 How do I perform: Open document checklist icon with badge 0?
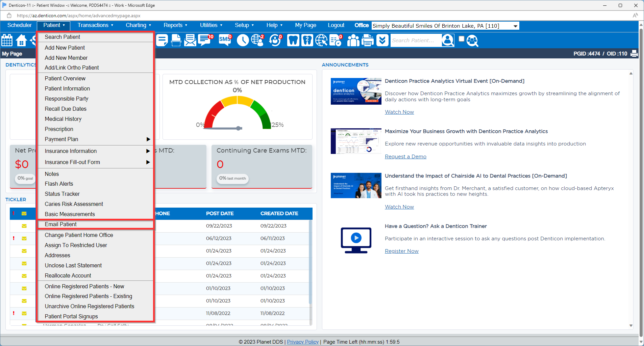click(x=336, y=40)
